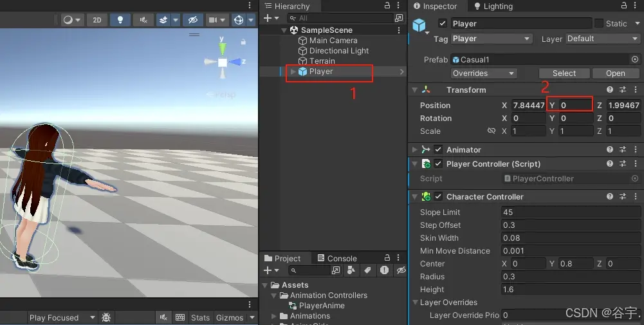This screenshot has height=325, width=644.
Task: Disable the Player Controller (Script) checkbox
Action: pyautogui.click(x=438, y=164)
